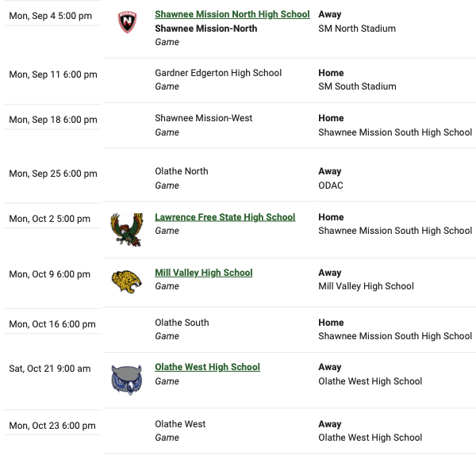Screen dimensions: 476x455
Task: Click the Olathe West owl logo
Action: click(x=127, y=380)
